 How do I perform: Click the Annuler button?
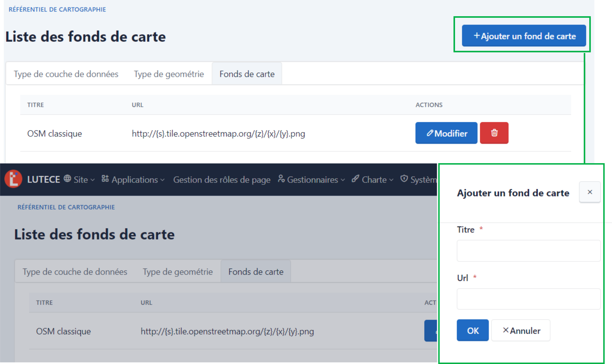[521, 330]
